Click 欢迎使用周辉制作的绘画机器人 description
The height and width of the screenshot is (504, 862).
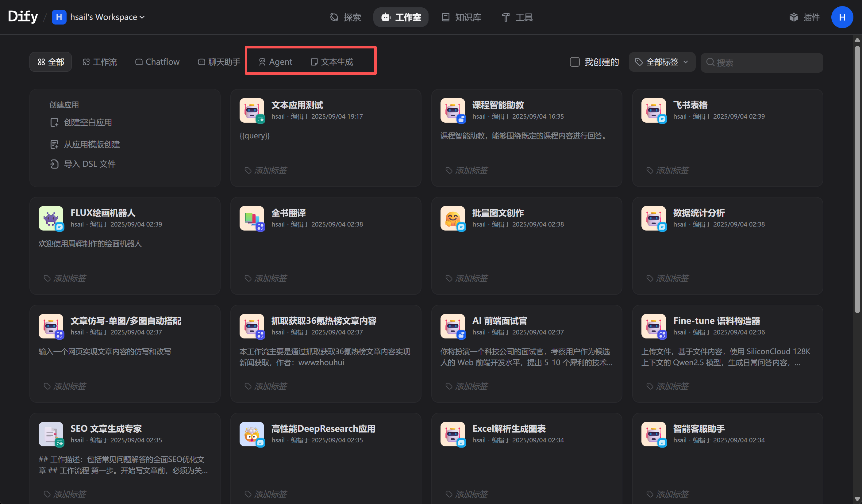click(x=90, y=243)
